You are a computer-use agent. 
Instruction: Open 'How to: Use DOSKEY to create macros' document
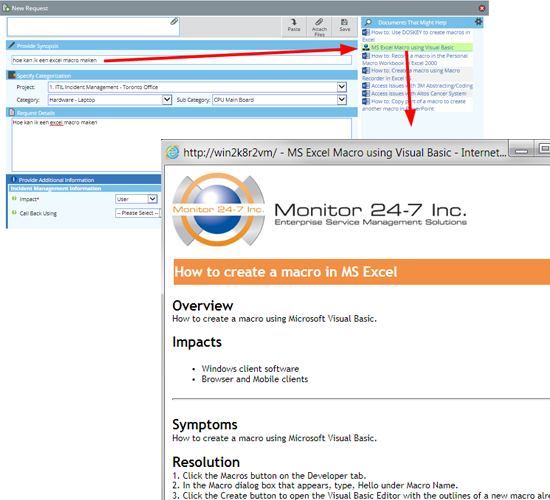click(416, 36)
